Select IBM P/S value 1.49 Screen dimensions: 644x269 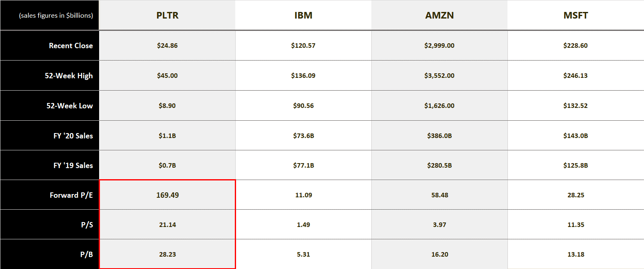click(303, 225)
